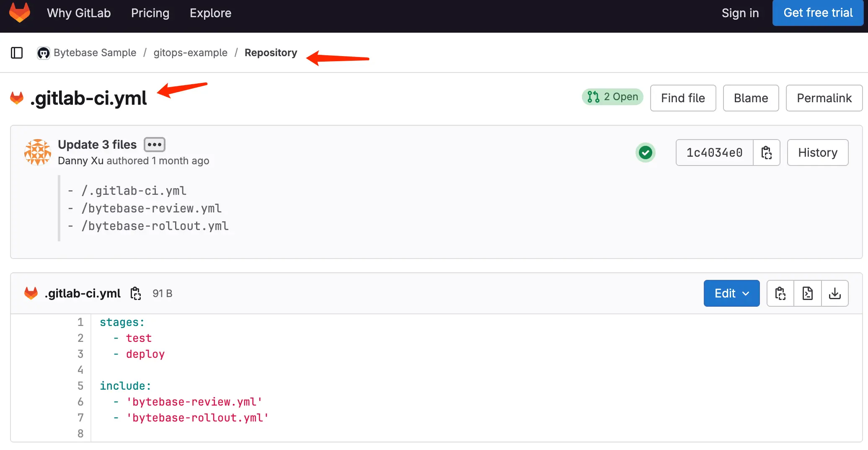Click the GitLab logo in the navbar
Image resolution: width=868 pixels, height=450 pixels.
19,13
